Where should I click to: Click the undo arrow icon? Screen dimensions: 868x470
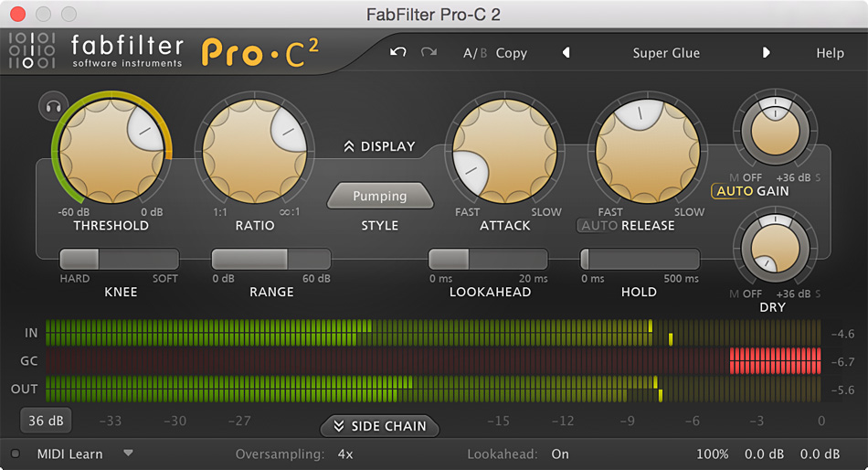(x=398, y=52)
